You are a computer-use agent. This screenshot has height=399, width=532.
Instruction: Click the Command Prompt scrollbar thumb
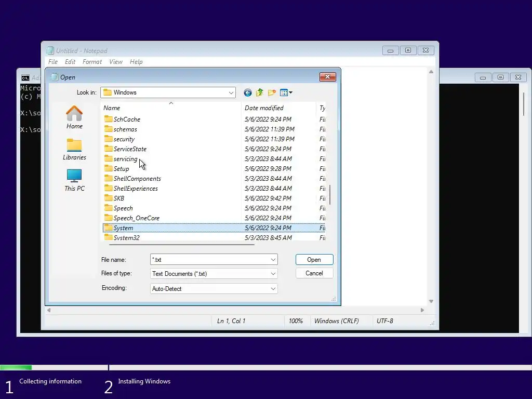pyautogui.click(x=524, y=103)
